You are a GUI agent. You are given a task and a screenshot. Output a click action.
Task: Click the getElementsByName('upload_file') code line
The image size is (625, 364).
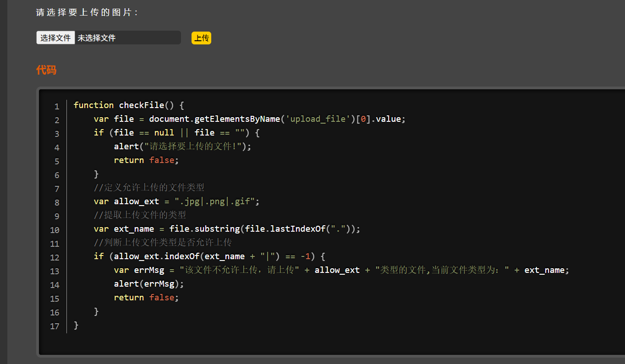250,119
